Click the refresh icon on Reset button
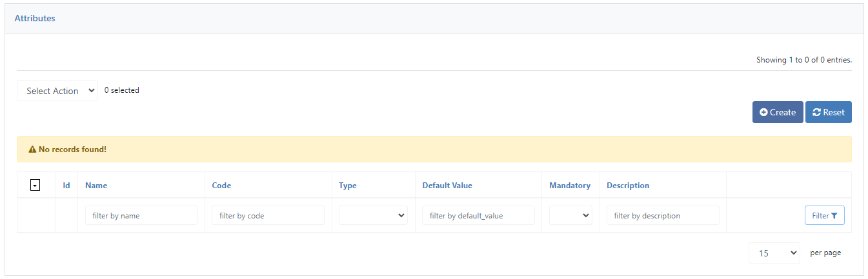 [x=816, y=112]
